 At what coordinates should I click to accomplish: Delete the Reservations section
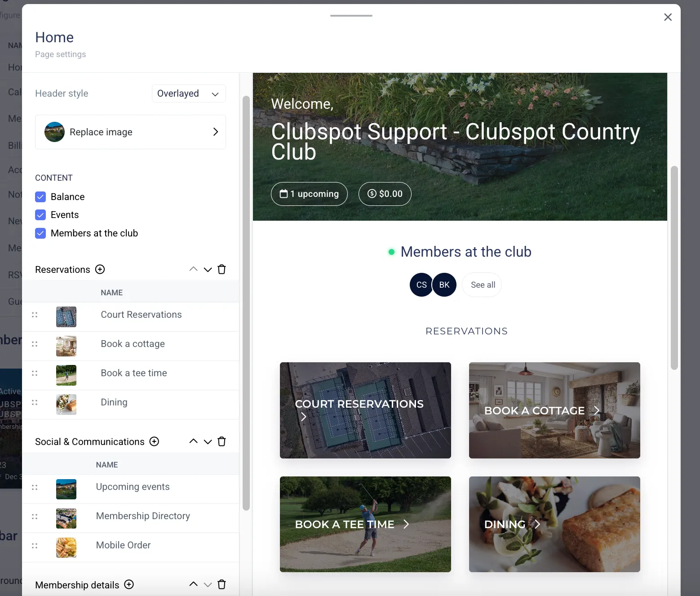pos(222,269)
